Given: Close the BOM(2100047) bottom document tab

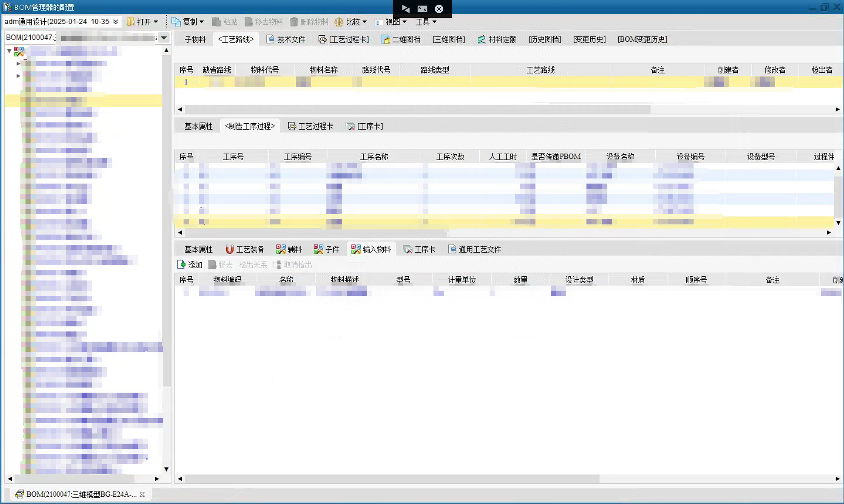Looking at the screenshot, I should pyautogui.click(x=142, y=494).
